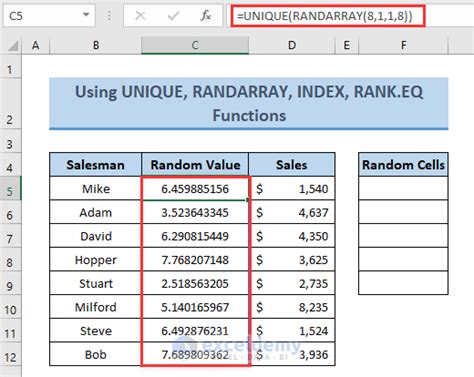This screenshot has width=474, height=377.
Task: Select the sales cell showing 3,625
Action: point(292,260)
